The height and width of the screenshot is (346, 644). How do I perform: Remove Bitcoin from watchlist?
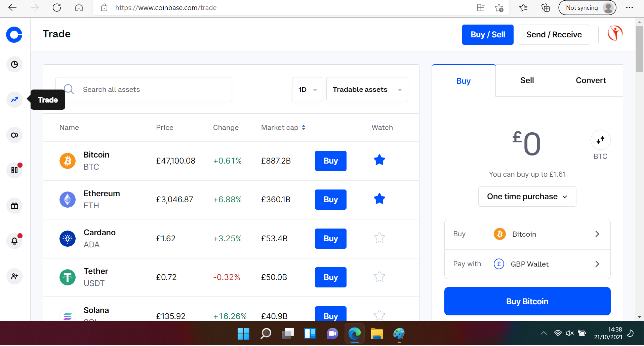379,160
